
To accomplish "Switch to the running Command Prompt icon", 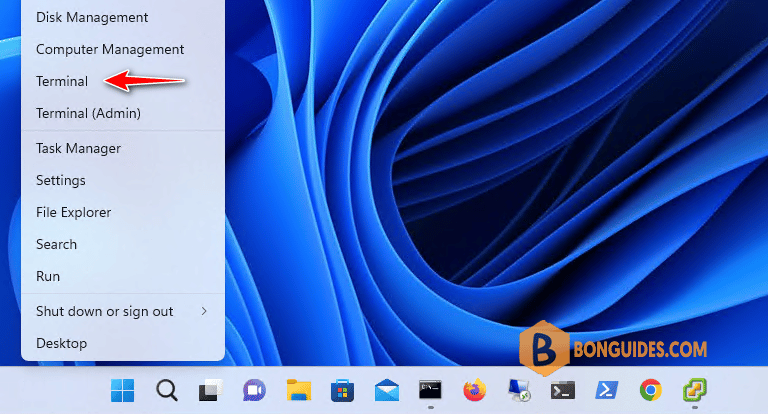I will tap(430, 390).
